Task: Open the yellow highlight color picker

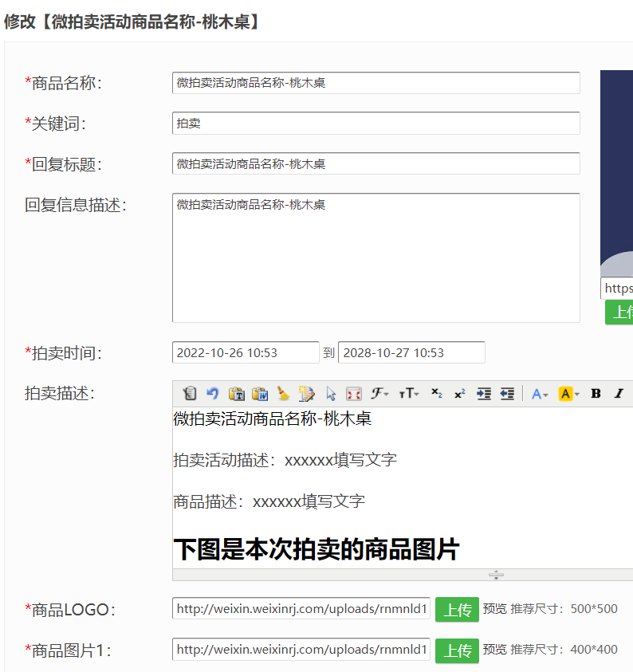Action: click(x=568, y=394)
